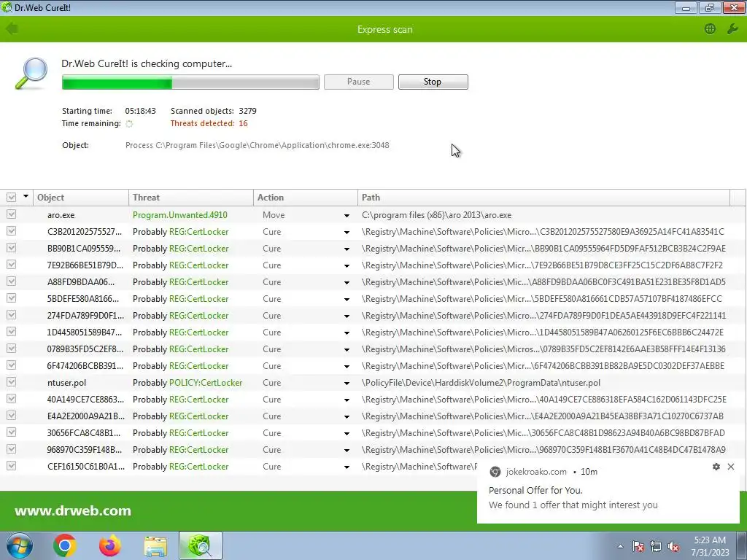Sort by Object column header
Image resolution: width=747 pixels, height=560 pixels.
(x=81, y=198)
